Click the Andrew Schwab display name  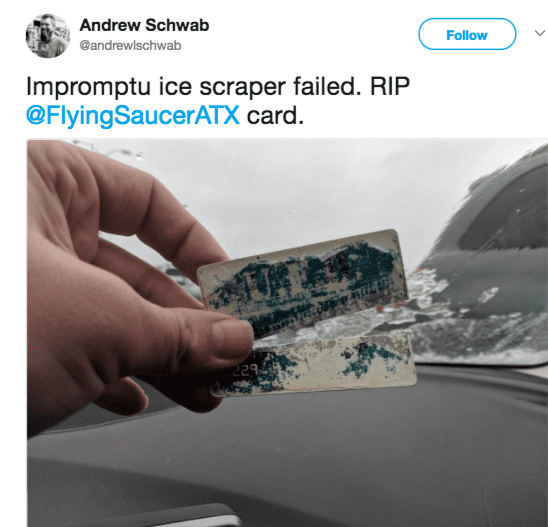point(144,25)
